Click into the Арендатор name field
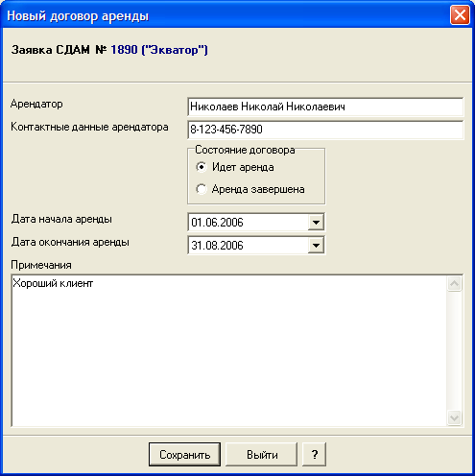The width and height of the screenshot is (475, 476). [x=325, y=107]
